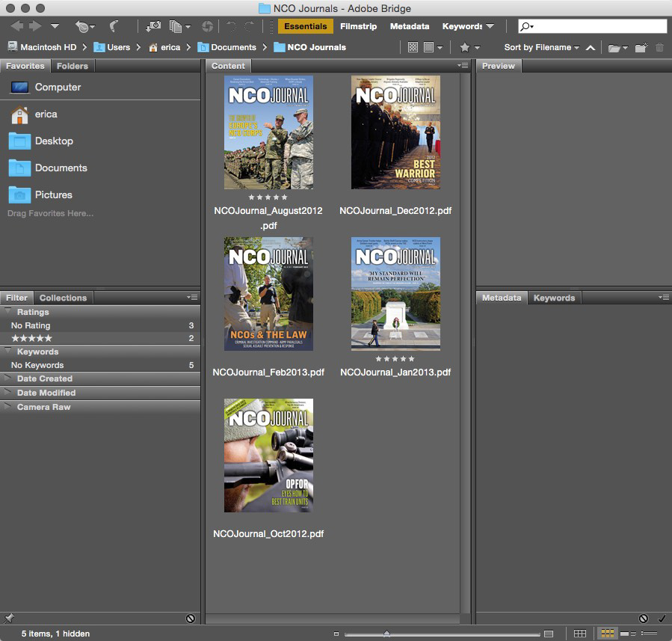This screenshot has width=672, height=641.
Task: Click the Return to Adobe application icon
Action: 114,26
